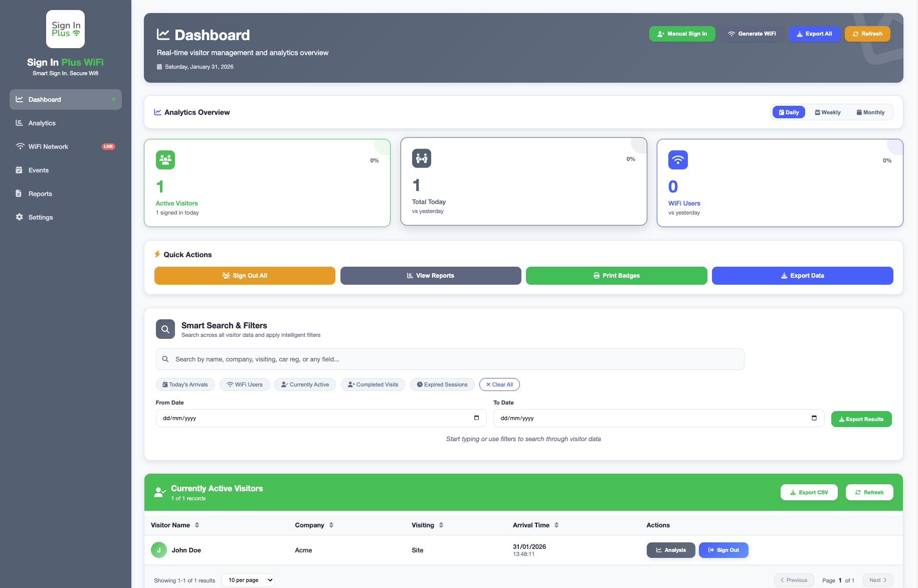Click the blue WiFi Users icon card
The height and width of the screenshot is (588, 918).
click(x=678, y=159)
